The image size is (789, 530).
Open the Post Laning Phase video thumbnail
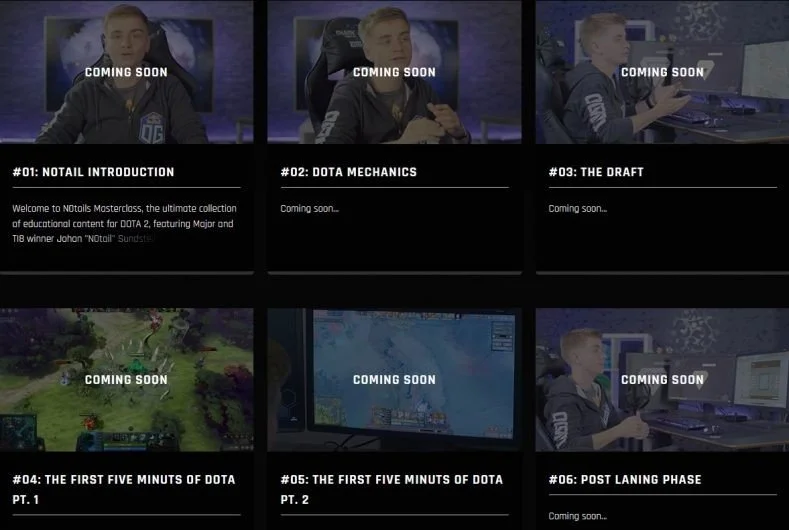(x=662, y=380)
